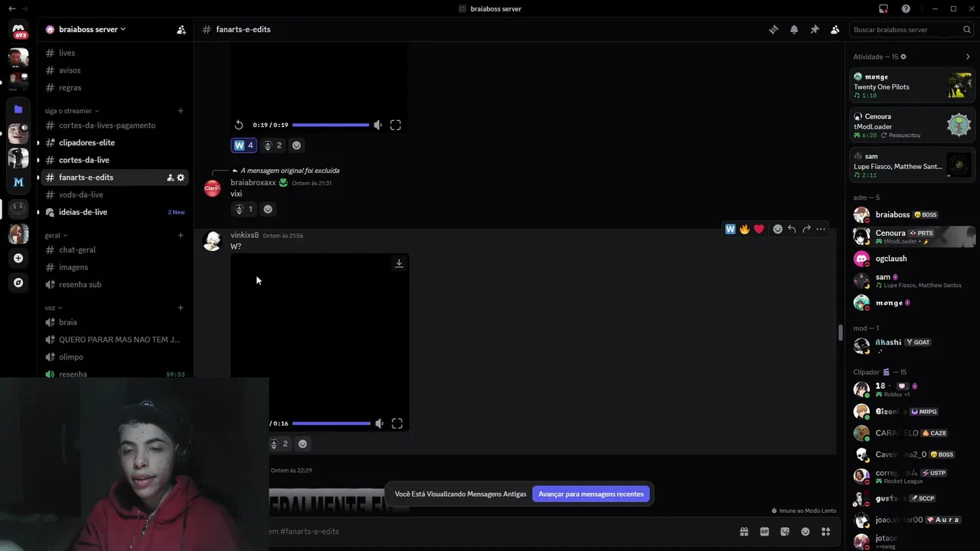Viewport: 980px width, 551px height.
Task: Focus the Buscar braiaboss server search box
Action: tap(911, 30)
